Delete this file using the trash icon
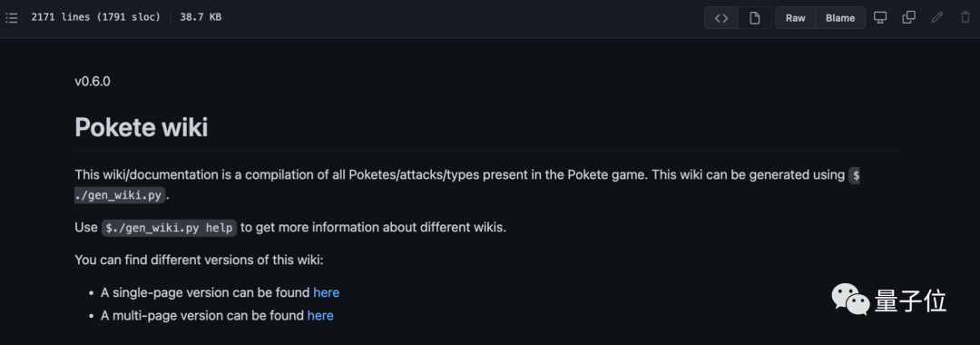 point(965,17)
